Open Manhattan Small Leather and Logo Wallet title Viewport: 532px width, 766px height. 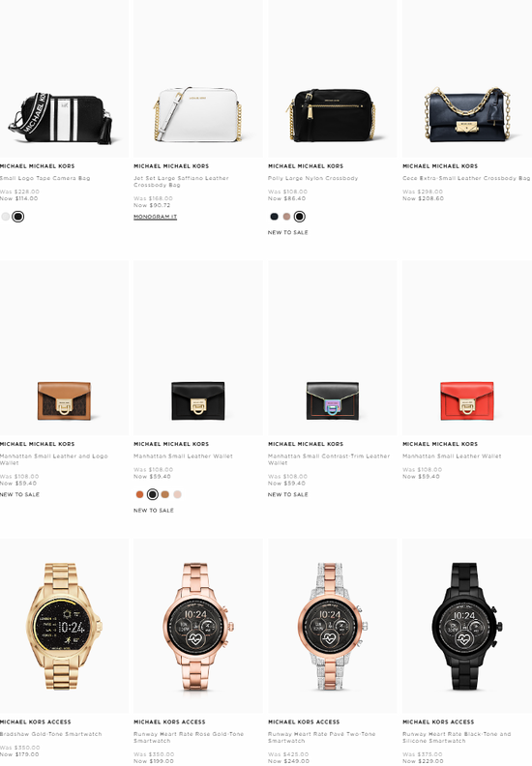coord(54,459)
